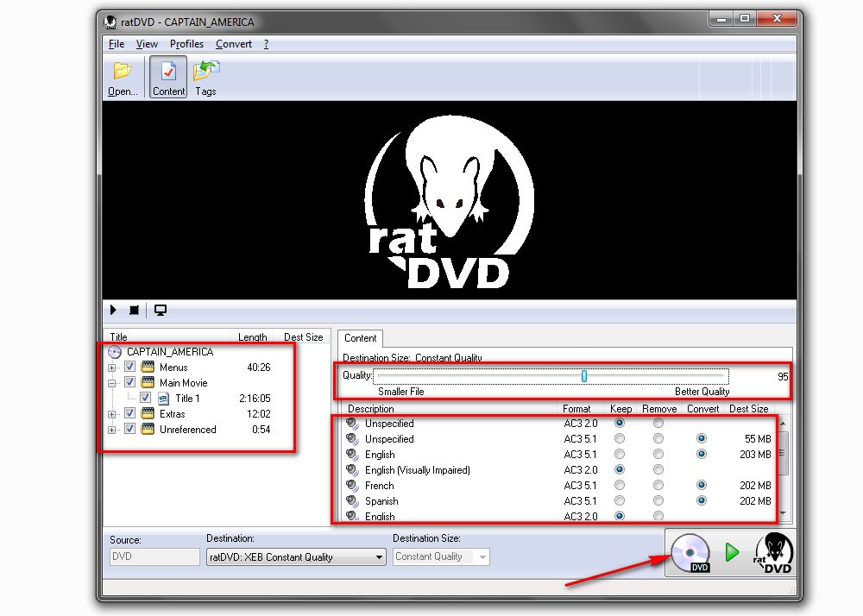The height and width of the screenshot is (616, 863).
Task: Click the audio icon of Spanish track
Action: click(352, 501)
